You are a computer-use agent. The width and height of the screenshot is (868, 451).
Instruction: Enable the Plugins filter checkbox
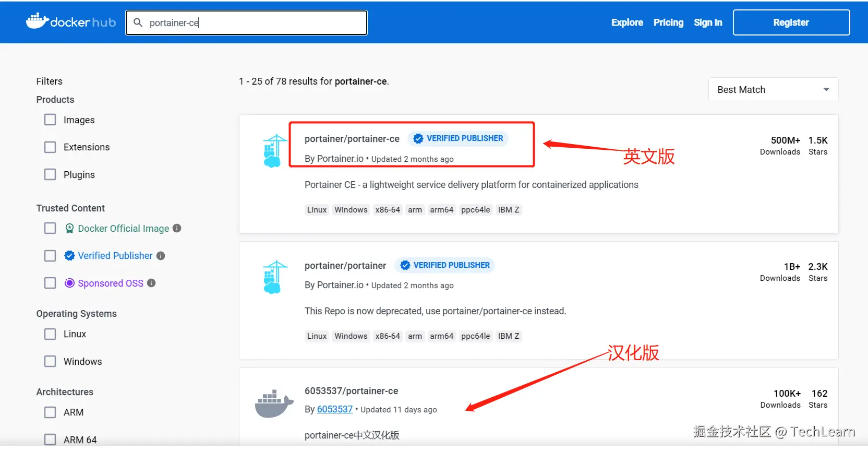point(50,174)
